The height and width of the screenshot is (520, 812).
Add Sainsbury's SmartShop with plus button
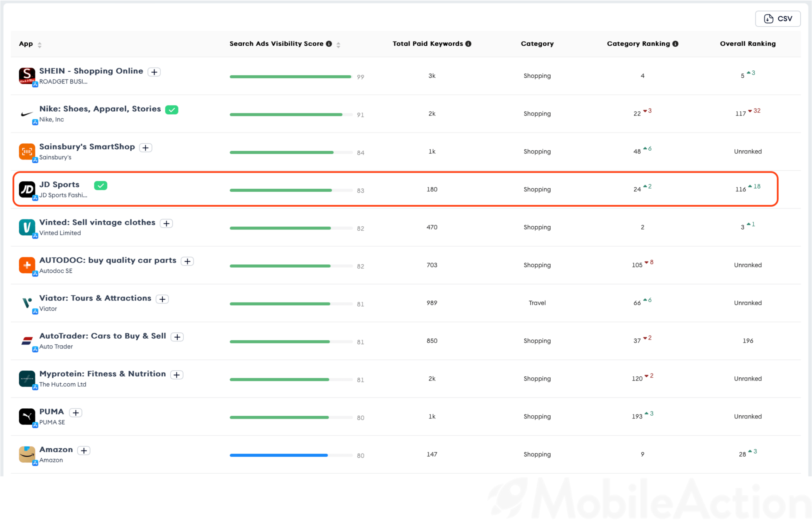pyautogui.click(x=146, y=147)
